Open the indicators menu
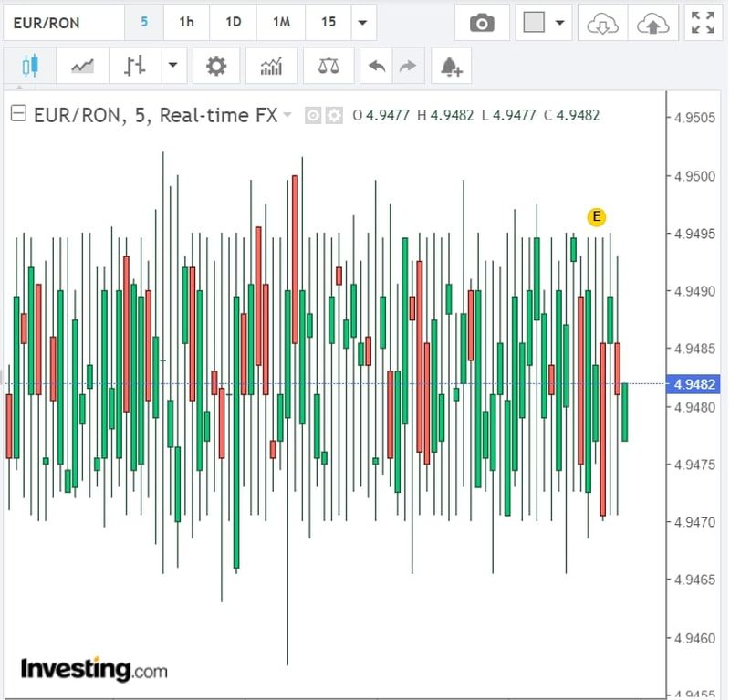Image resolution: width=730 pixels, height=700 pixels. coord(271,66)
